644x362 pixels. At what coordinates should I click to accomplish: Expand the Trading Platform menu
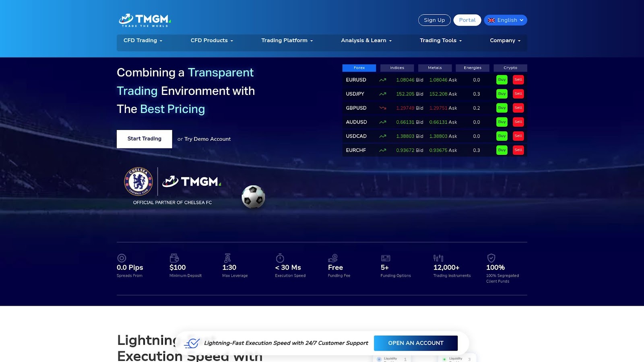click(x=287, y=41)
